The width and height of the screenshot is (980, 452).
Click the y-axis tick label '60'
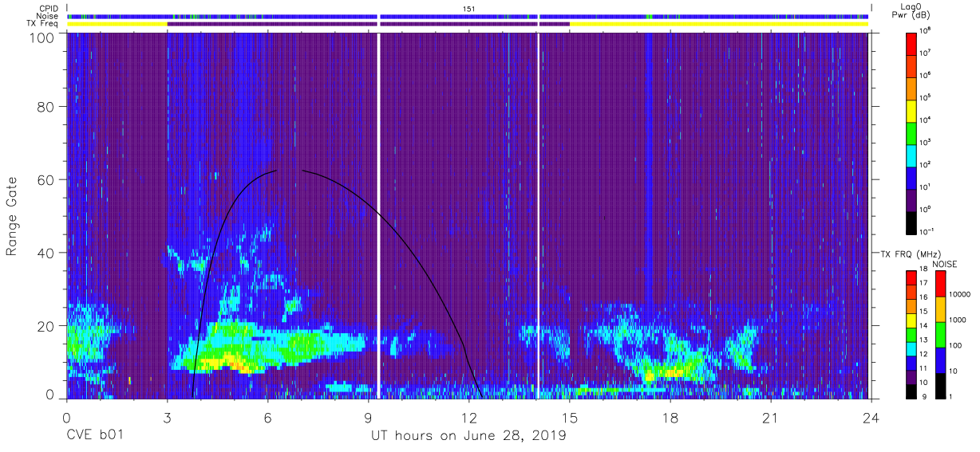[x=45, y=180]
